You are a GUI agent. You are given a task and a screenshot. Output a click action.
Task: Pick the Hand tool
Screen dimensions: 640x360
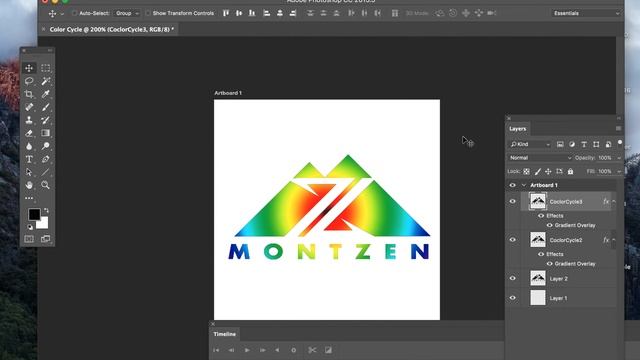click(29, 185)
